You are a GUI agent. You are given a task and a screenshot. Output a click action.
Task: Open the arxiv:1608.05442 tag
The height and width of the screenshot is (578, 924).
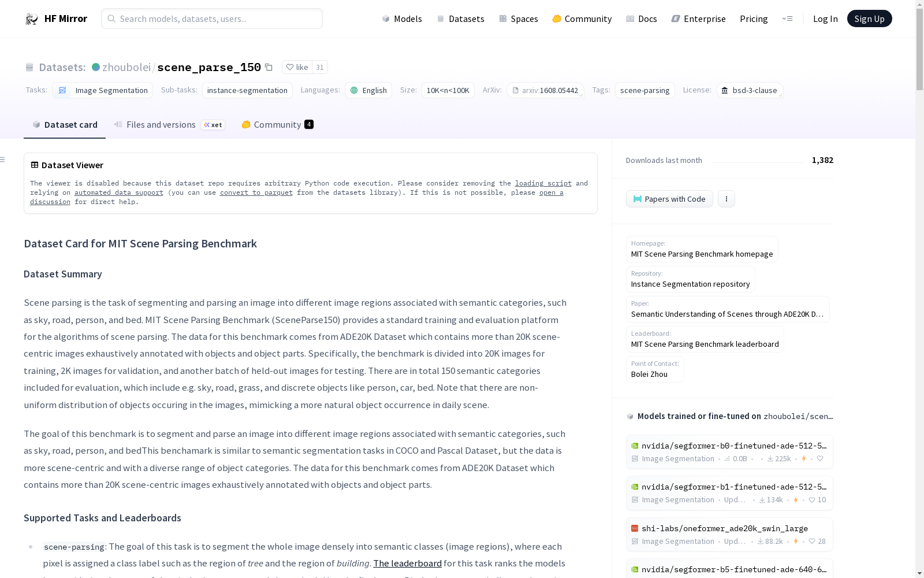tap(545, 90)
